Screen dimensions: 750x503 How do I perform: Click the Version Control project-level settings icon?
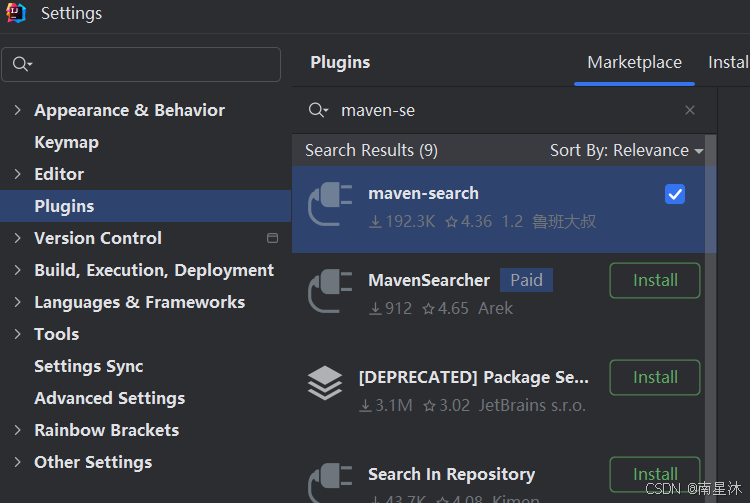[x=273, y=238]
